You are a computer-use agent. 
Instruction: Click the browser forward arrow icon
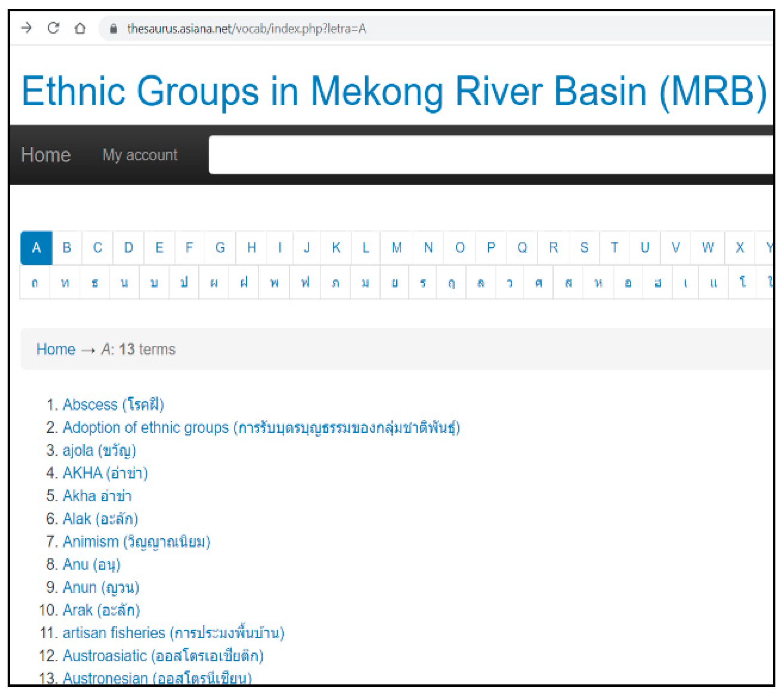pos(26,28)
